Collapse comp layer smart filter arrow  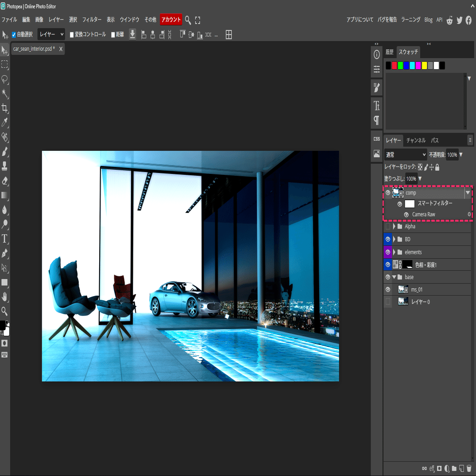[x=468, y=192]
